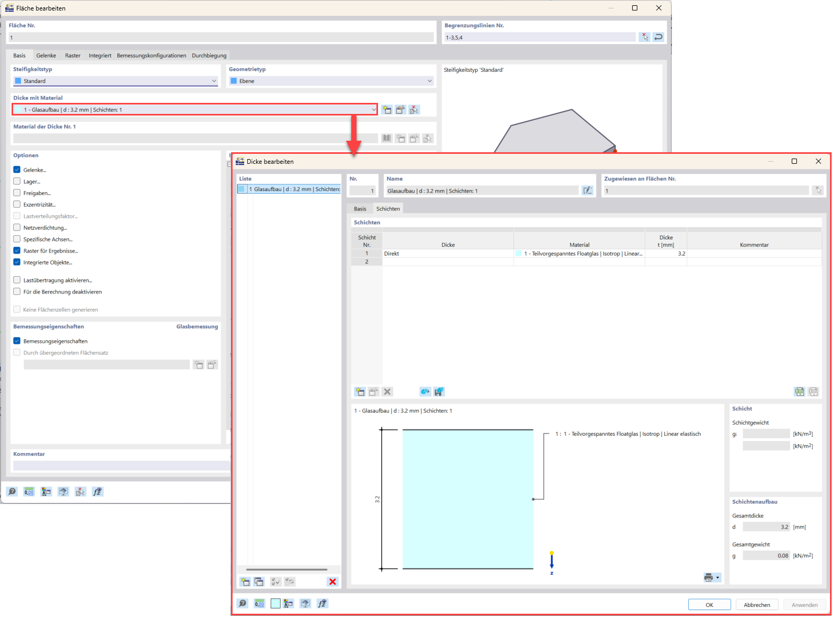The image size is (840, 630).
Task: Check the Netzverdichtung option
Action: tap(17, 227)
